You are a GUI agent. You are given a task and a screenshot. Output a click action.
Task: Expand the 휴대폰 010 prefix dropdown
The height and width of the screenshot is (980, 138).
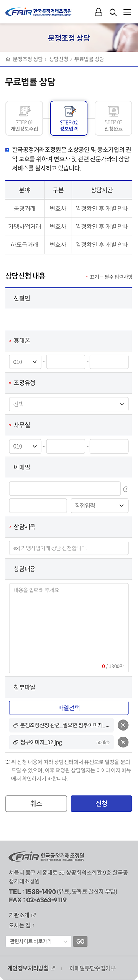25,362
